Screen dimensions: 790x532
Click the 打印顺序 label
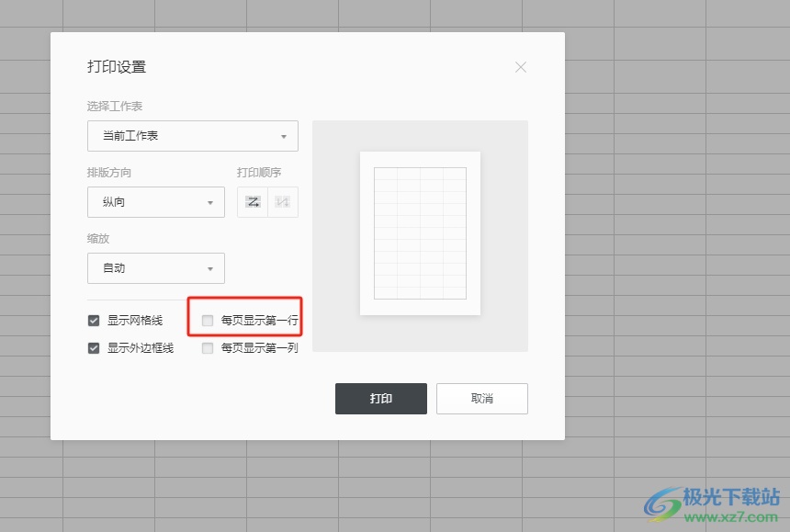pos(259,173)
